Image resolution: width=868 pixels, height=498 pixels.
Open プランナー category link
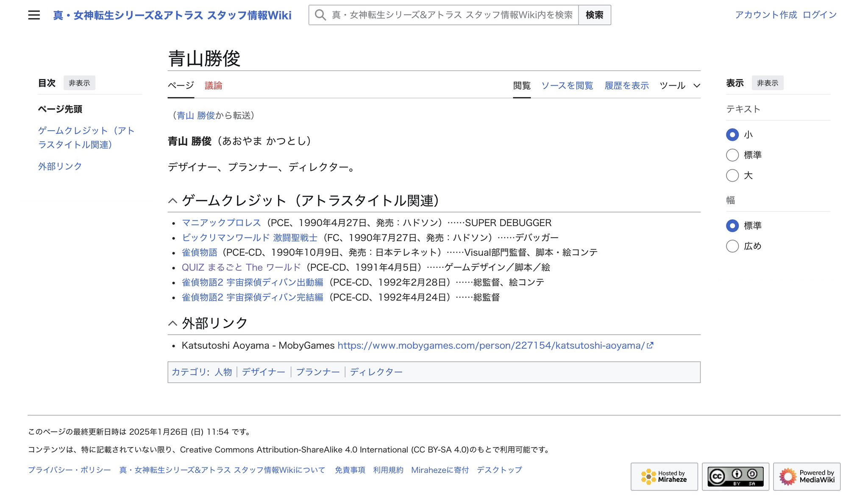pyautogui.click(x=318, y=372)
